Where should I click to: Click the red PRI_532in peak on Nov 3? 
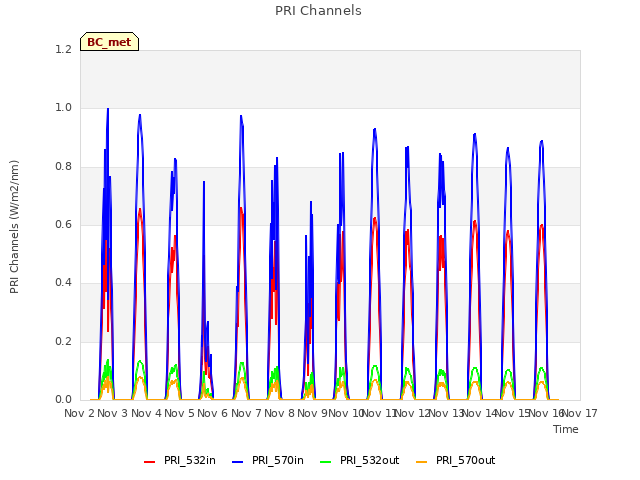(x=140, y=210)
